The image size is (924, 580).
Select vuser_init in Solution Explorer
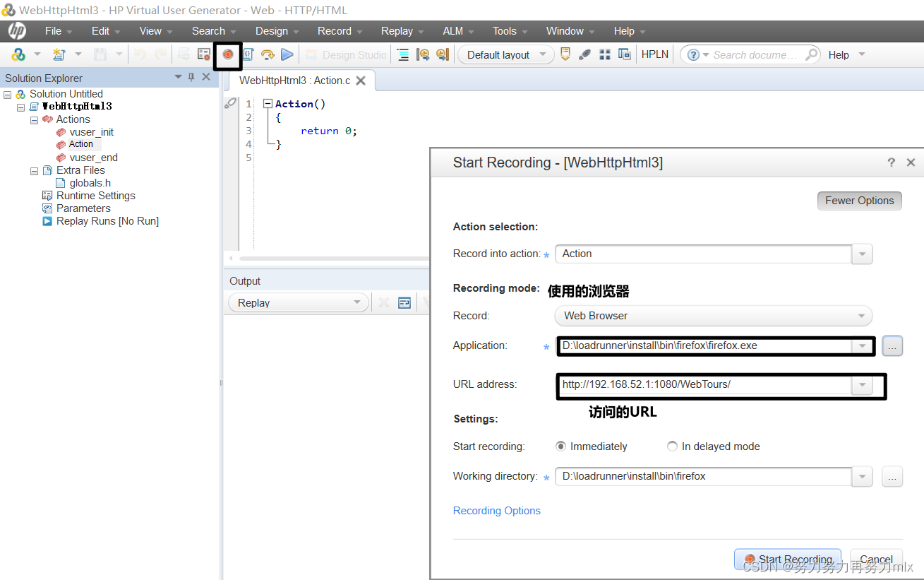(x=92, y=132)
